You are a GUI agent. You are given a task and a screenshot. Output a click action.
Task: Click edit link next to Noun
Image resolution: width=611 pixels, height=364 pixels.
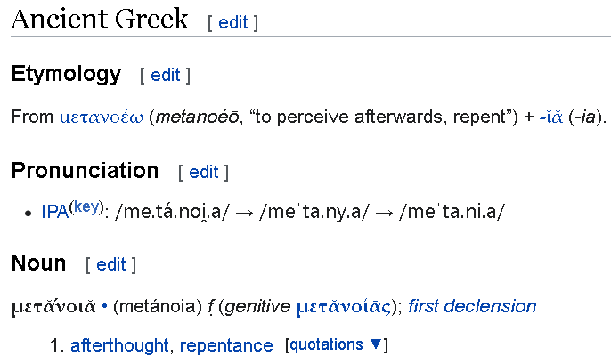[110, 264]
